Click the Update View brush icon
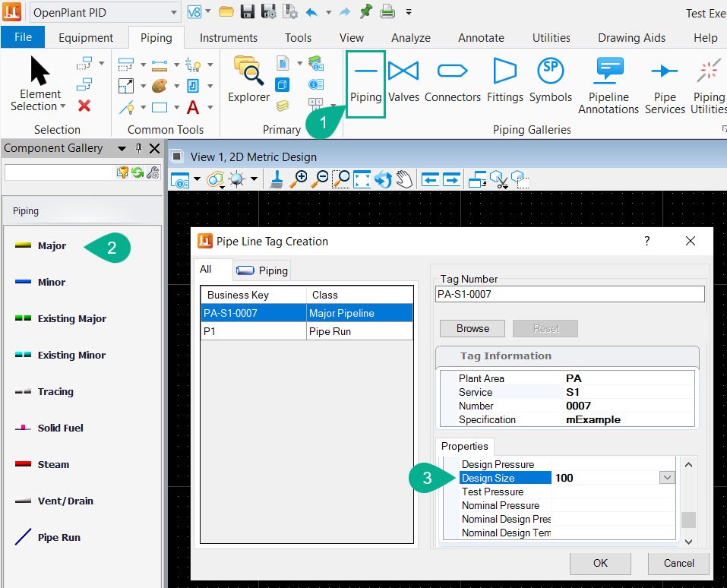The image size is (727, 588). coord(277,179)
